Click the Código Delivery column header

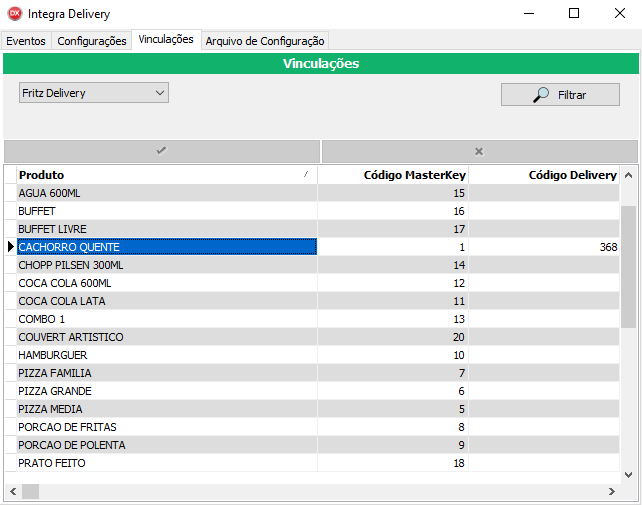[545, 175]
